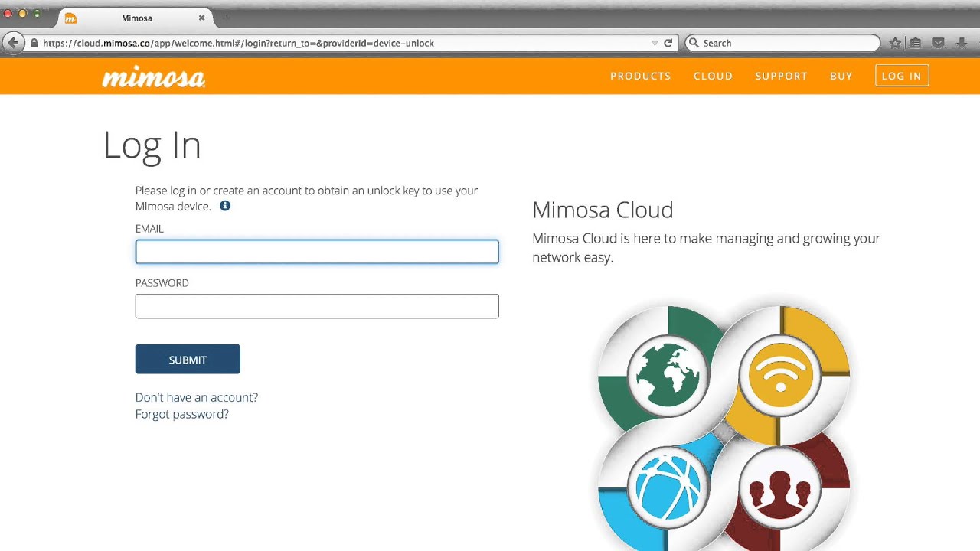
Task: Click the yellow macOS minimize button
Action: [x=22, y=14]
